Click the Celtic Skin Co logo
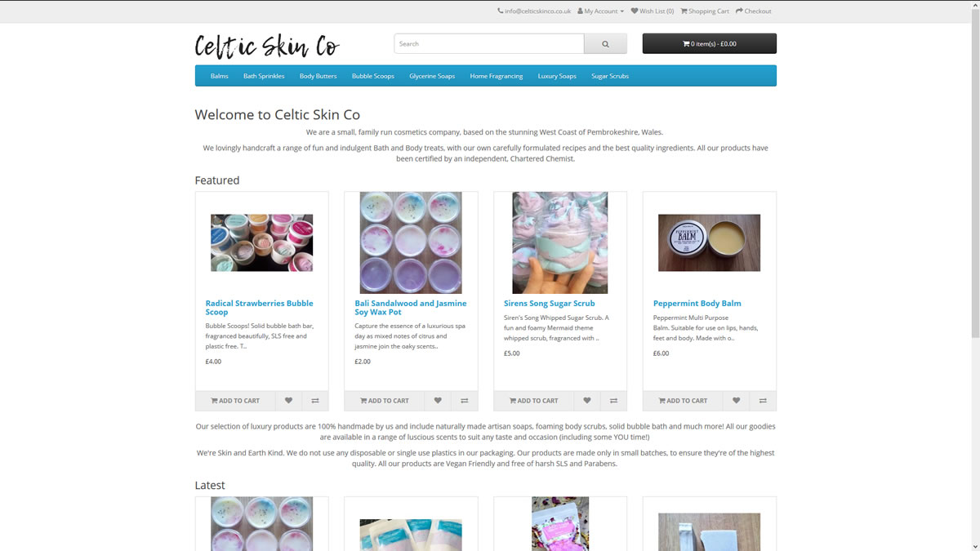This screenshot has width=980, height=551. pyautogui.click(x=267, y=46)
